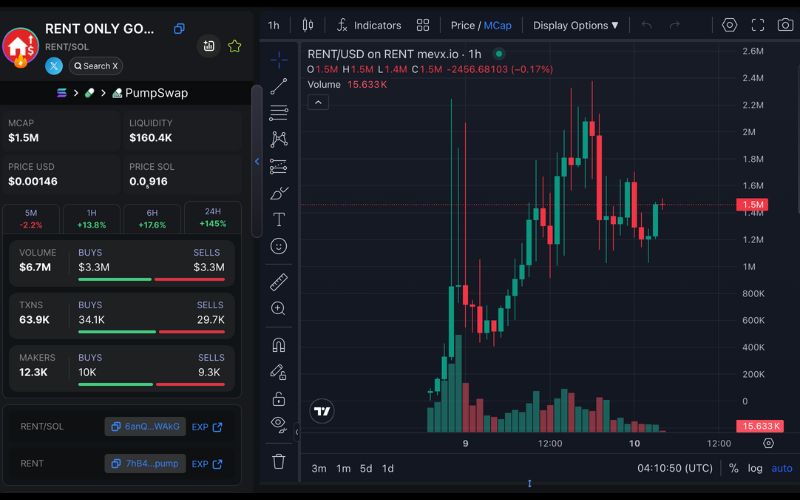The image size is (800, 500).
Task: Click the Solana chain icon in breadcrumb
Action: [x=62, y=93]
